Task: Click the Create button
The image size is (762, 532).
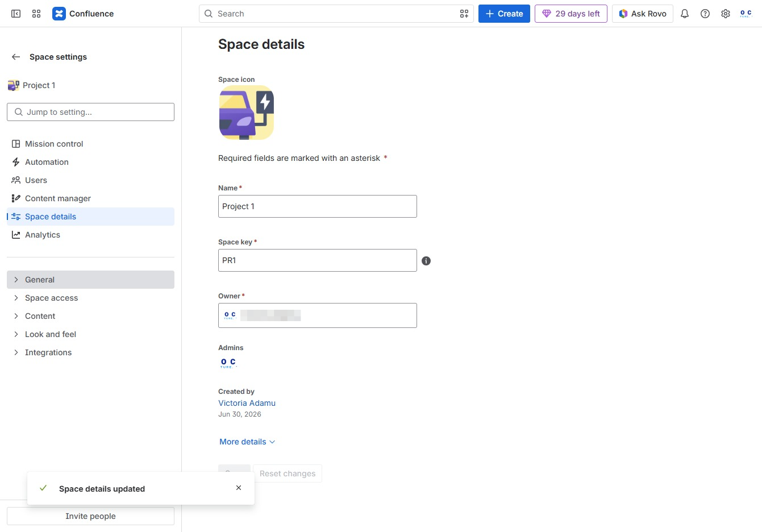Action: click(x=504, y=14)
